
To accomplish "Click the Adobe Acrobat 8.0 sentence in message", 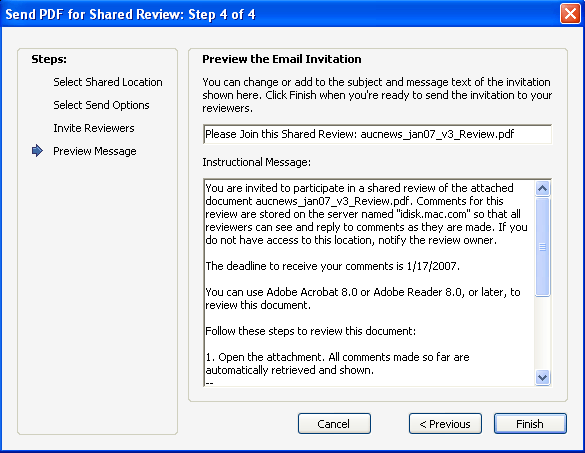I will click(363, 299).
